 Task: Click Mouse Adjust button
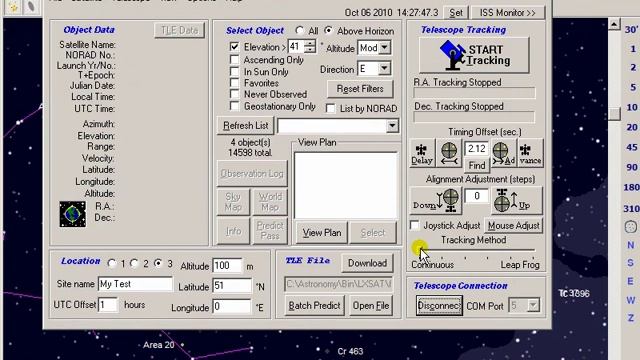pos(513,225)
